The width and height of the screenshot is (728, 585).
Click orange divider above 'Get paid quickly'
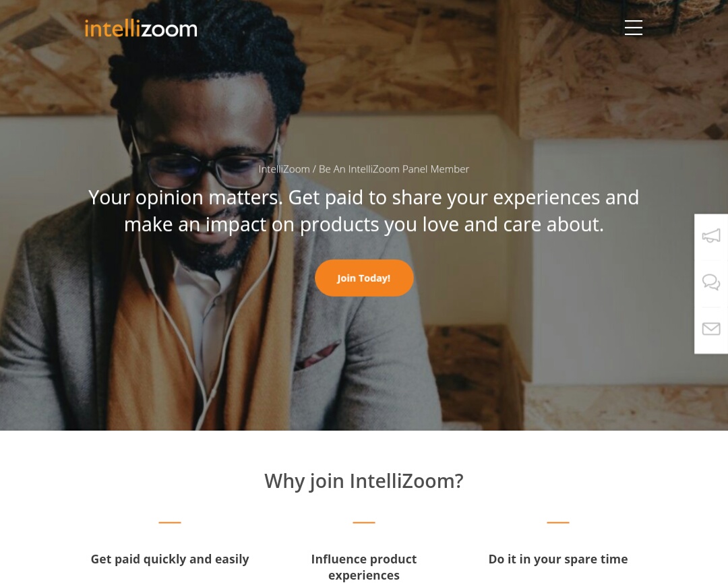[x=170, y=522]
